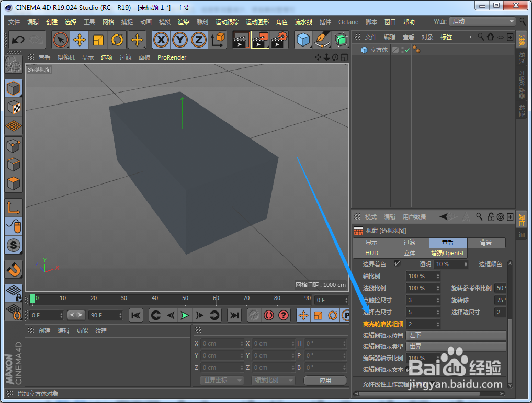Screen dimensions: 532x403
Task: Open the Subdivision Surface generator
Action: click(x=341, y=40)
